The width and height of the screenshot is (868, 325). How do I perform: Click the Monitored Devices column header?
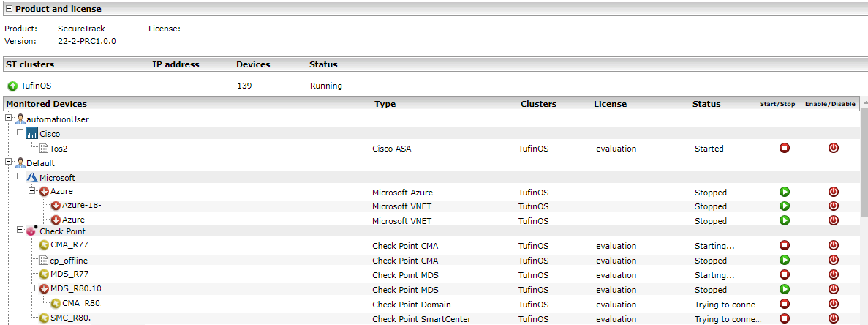coord(47,104)
